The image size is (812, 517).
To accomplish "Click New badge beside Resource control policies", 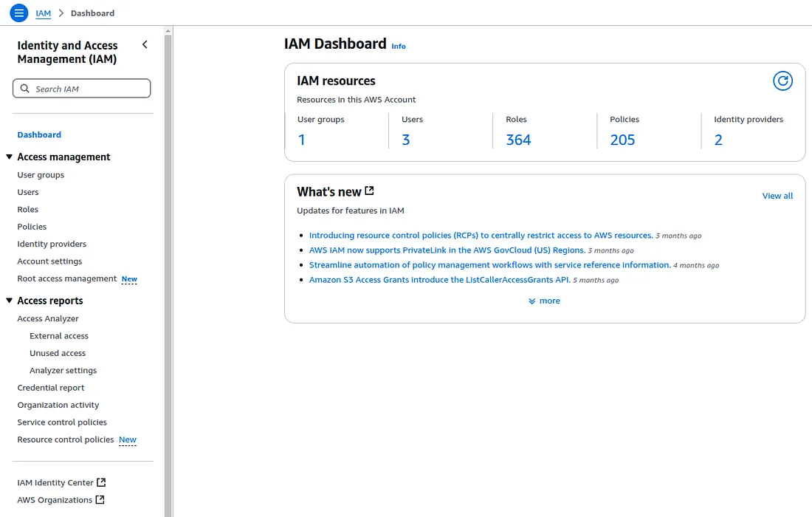I will (x=128, y=439).
